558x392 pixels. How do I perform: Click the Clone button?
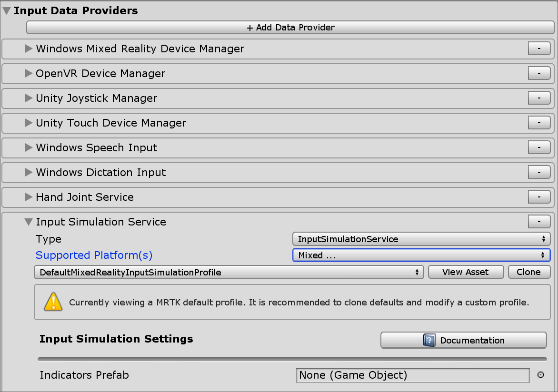(x=529, y=272)
